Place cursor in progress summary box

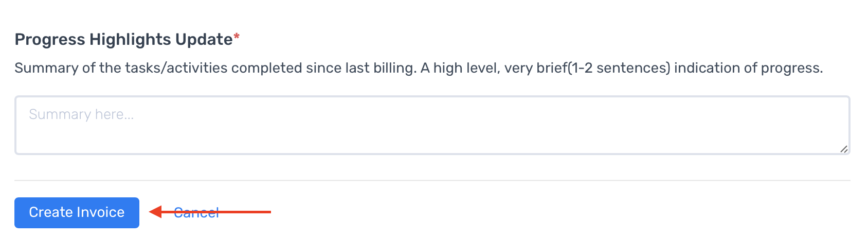[432, 125]
